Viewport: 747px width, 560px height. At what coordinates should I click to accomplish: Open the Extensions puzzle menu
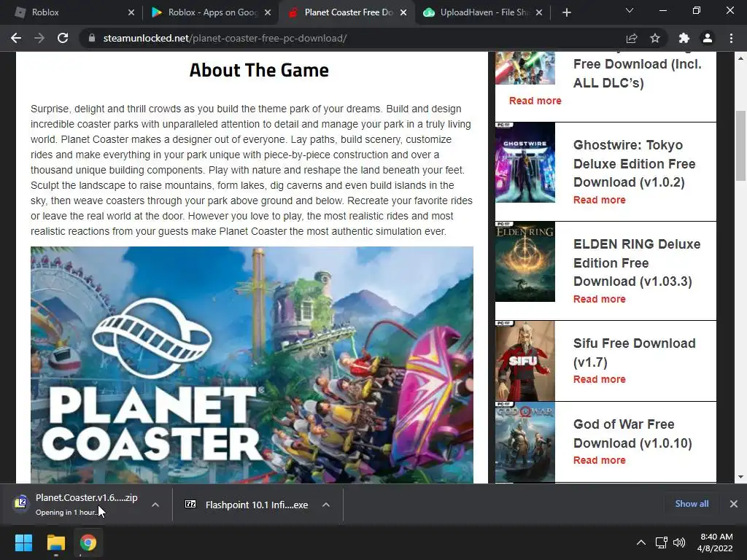[684, 38]
